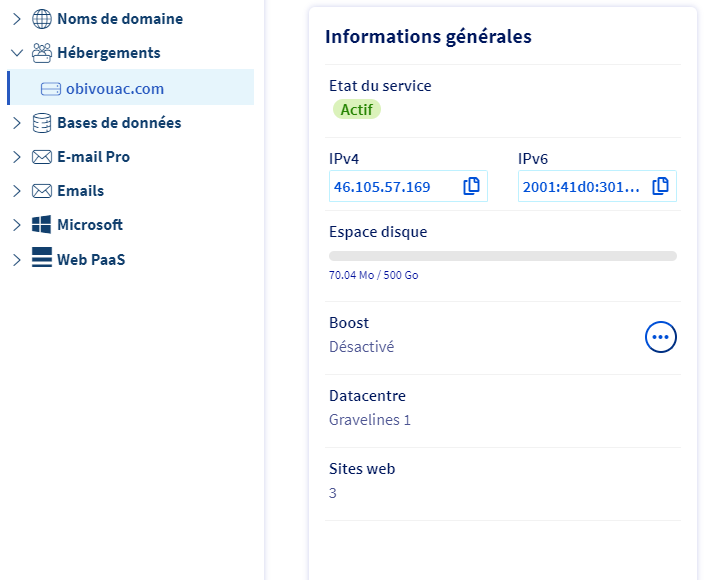Click the Web PaaS stacked bars icon
The height and width of the screenshot is (580, 708).
tap(42, 259)
